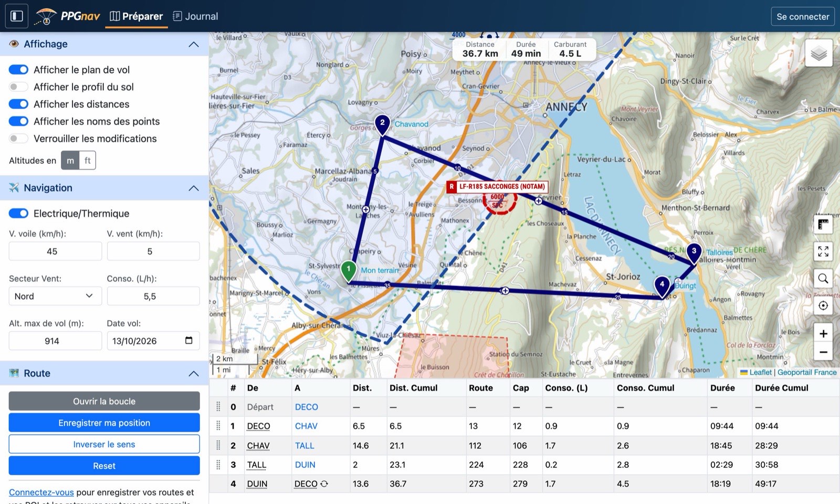This screenshot has height=504, width=840.
Task: Enter fullscreen map view
Action: point(823,251)
